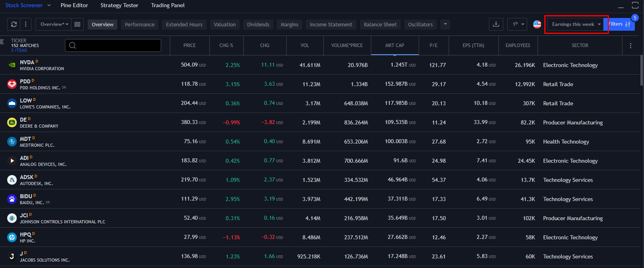Click the vertical scrollbar of the table
The image size is (644, 268).
click(641, 70)
